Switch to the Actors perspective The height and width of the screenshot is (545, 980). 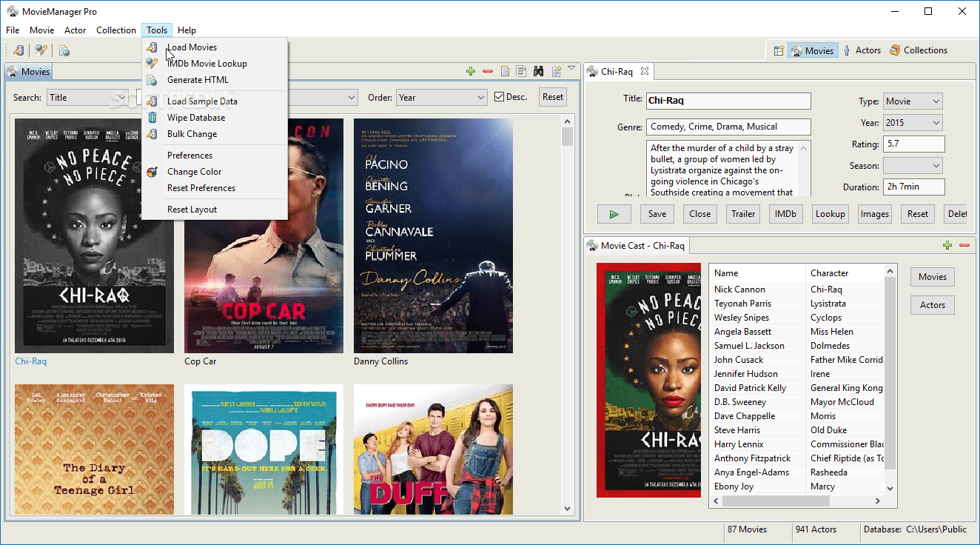[862, 50]
